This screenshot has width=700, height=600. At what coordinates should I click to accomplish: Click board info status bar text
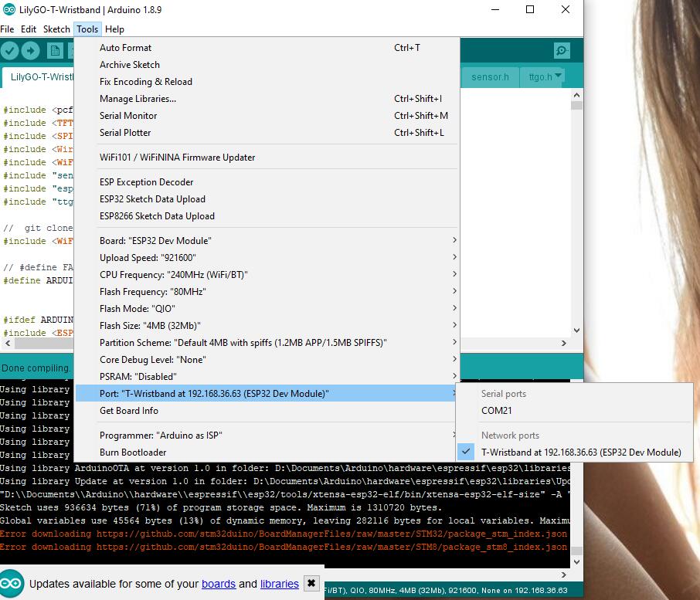(446, 590)
